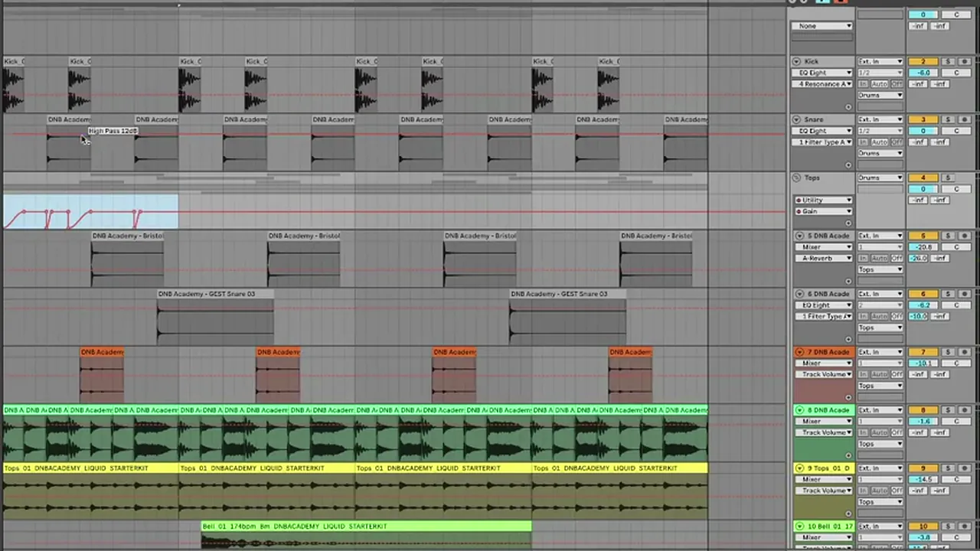
Task: Collapse the yellow 9 Tops_01 track
Action: [799, 468]
